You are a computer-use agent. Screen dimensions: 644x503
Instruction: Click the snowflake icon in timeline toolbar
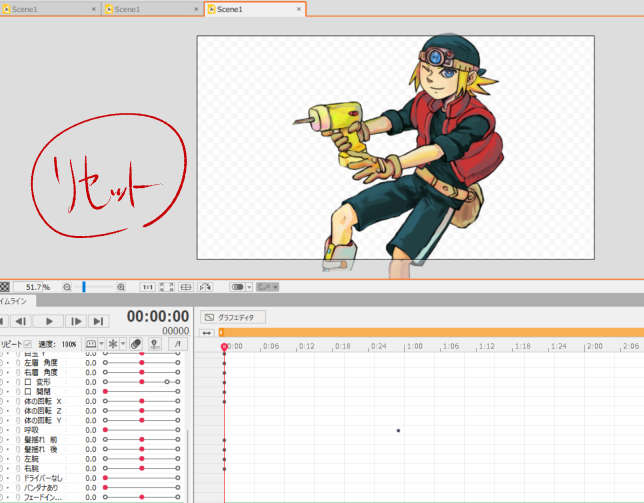[x=113, y=344]
